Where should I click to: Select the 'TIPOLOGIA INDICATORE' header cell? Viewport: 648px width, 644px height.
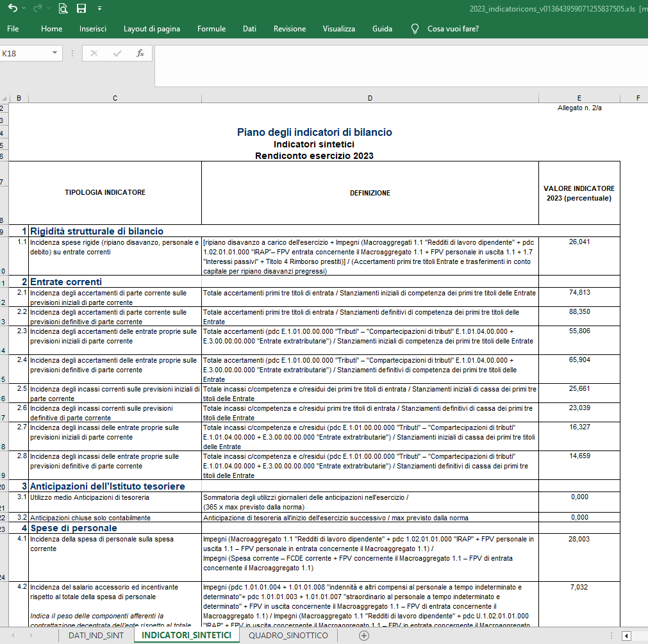105,192
